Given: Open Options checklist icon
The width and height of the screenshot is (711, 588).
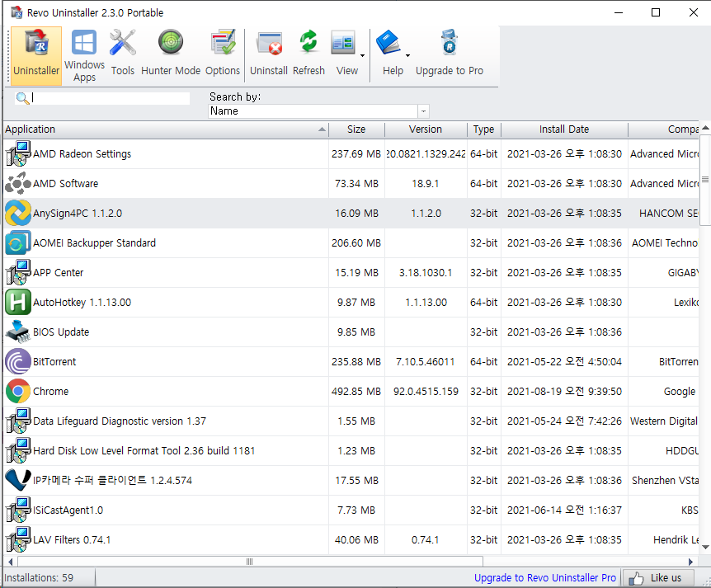Looking at the screenshot, I should click(223, 42).
